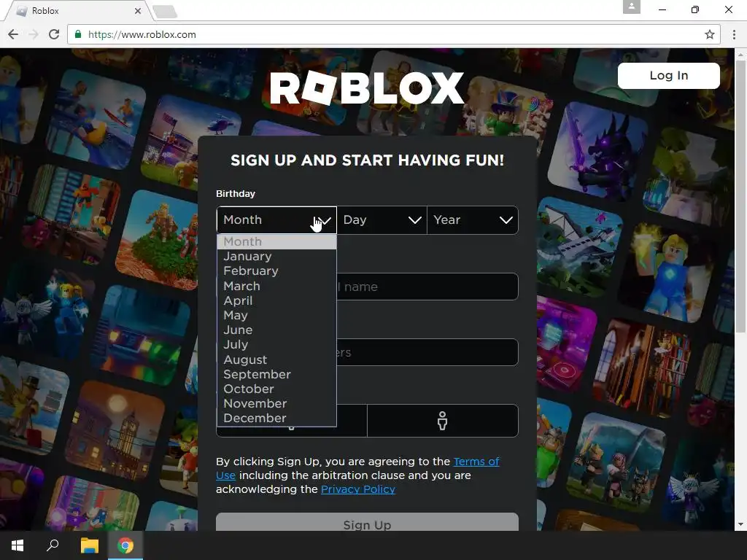Click scrollbar down arrow
Image resolution: width=747 pixels, height=560 pixels.
pos(740,525)
